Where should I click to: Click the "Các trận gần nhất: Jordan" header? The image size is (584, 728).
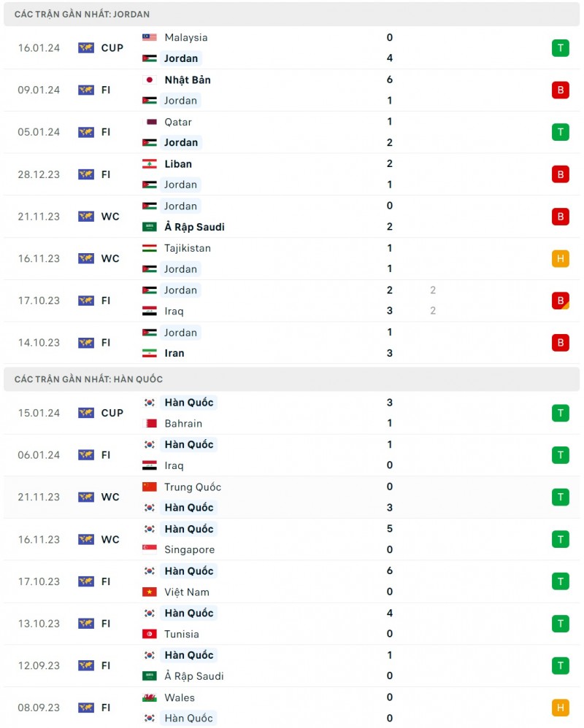(82, 14)
